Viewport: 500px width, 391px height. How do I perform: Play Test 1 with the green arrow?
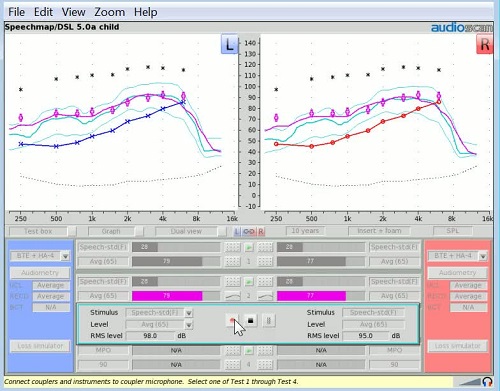[x=249, y=247]
